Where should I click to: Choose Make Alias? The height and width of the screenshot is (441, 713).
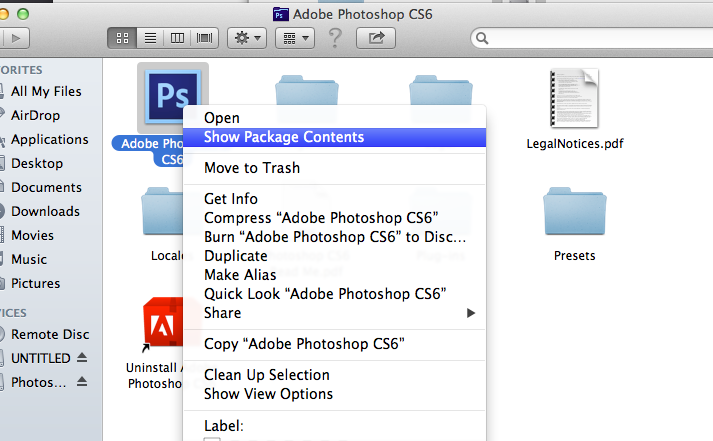click(335, 275)
